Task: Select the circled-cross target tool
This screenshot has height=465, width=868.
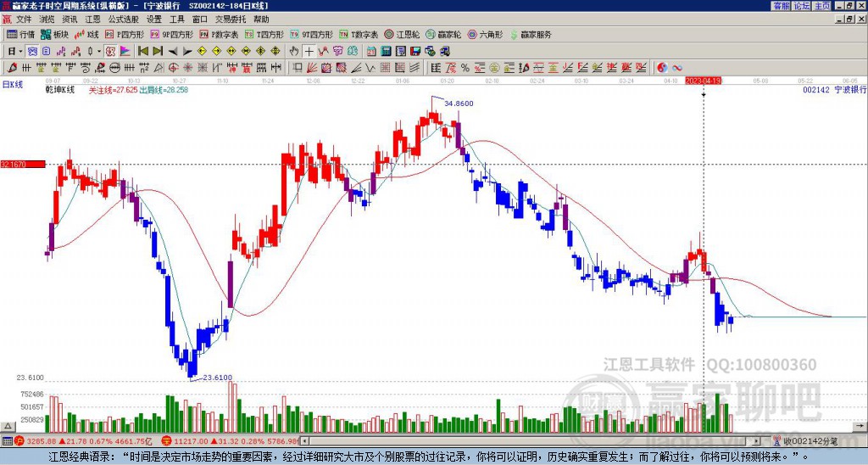Action: pos(173,68)
